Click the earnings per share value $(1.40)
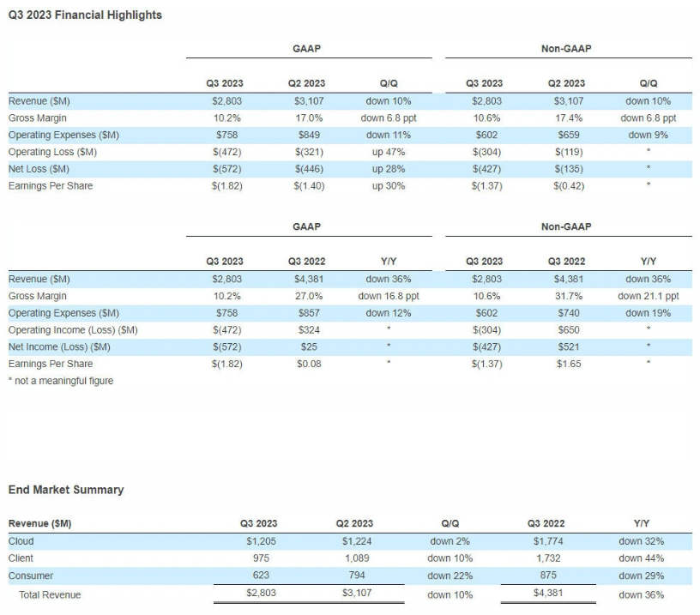Screen dimensions: 700x615 coord(309,185)
